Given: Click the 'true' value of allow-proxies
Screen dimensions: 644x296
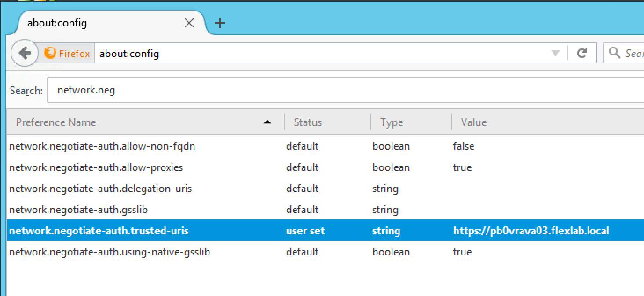Looking at the screenshot, I should point(462,167).
